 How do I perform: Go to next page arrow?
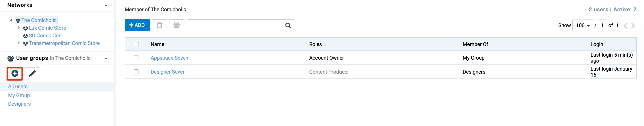coord(633,25)
